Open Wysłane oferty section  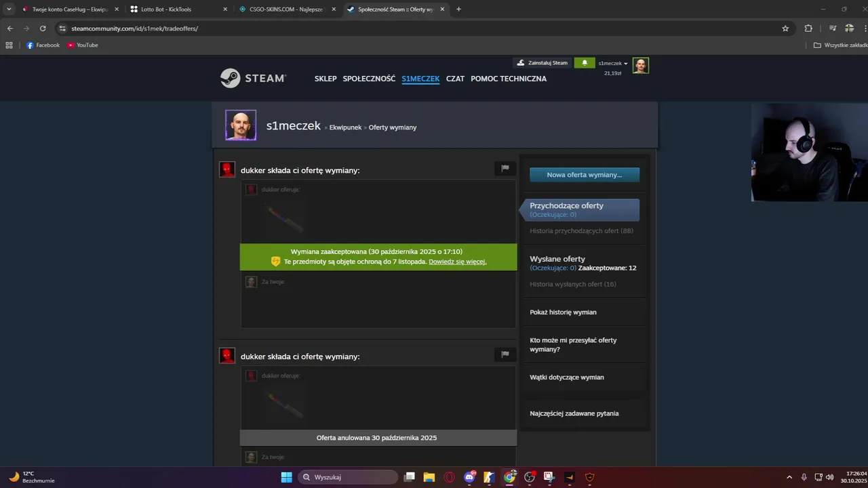pos(557,259)
